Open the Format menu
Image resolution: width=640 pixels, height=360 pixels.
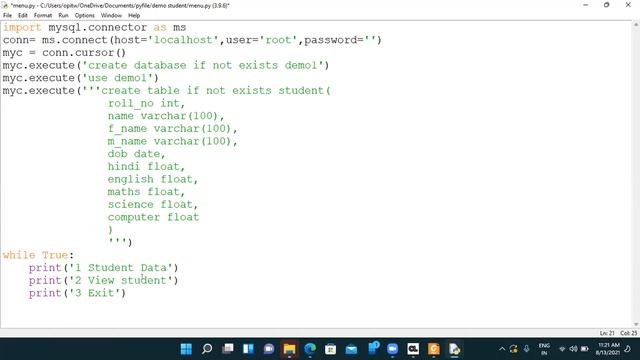coord(43,16)
